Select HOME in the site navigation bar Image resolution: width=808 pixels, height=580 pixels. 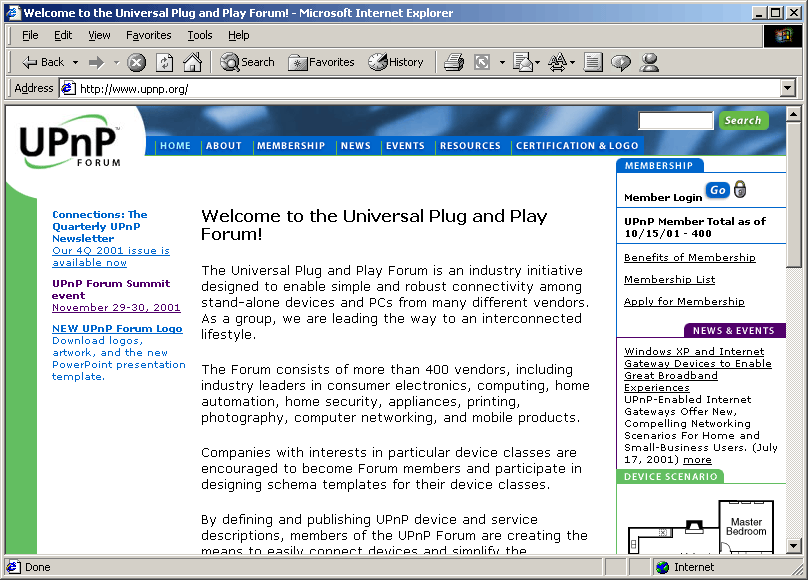pos(175,146)
